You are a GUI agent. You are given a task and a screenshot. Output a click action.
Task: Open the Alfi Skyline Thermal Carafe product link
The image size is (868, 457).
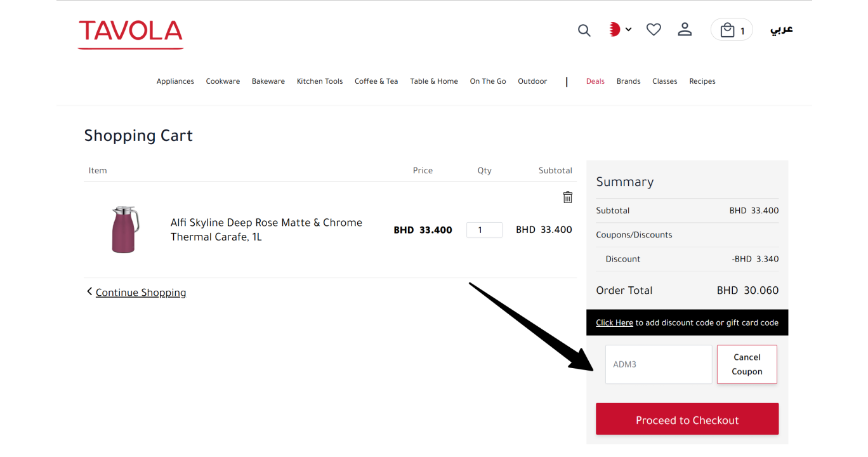pyautogui.click(x=266, y=230)
